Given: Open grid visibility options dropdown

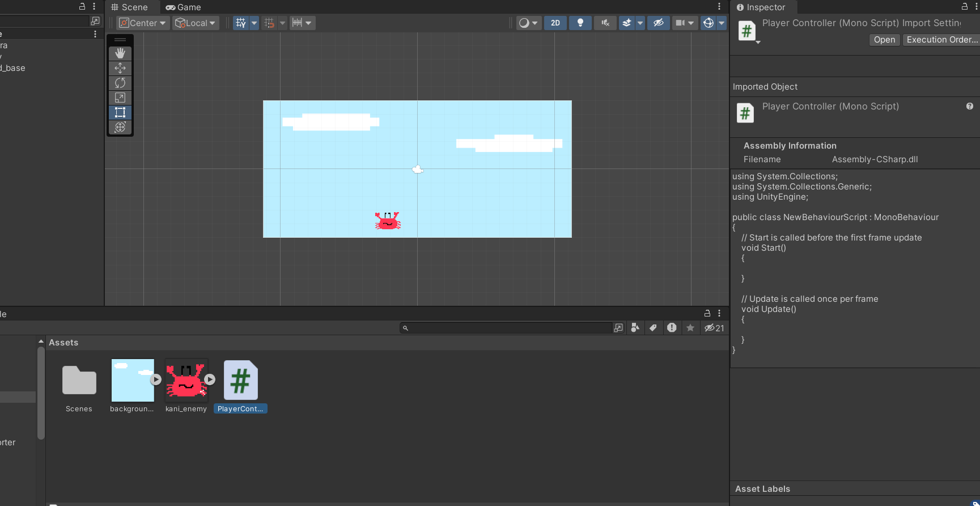Looking at the screenshot, I should coord(254,23).
